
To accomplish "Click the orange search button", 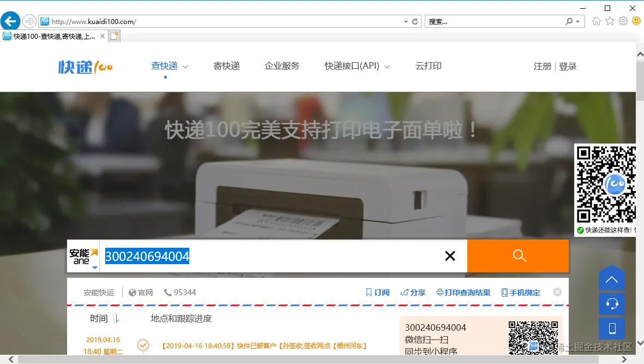I will (518, 256).
